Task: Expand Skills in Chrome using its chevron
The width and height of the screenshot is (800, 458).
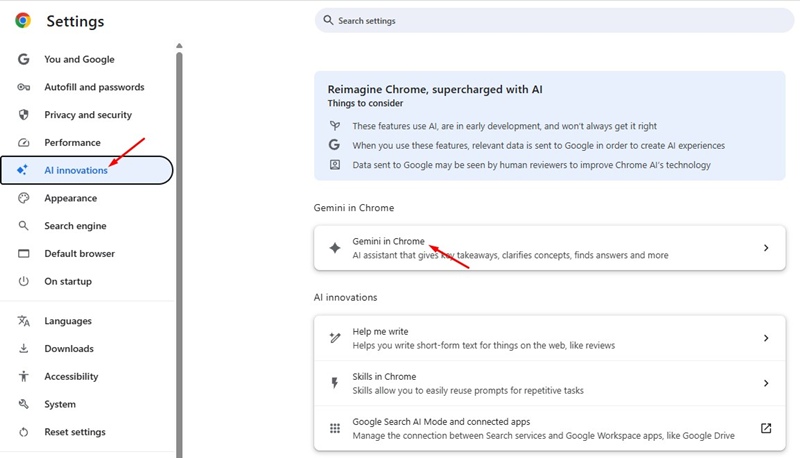Action: 766,383
